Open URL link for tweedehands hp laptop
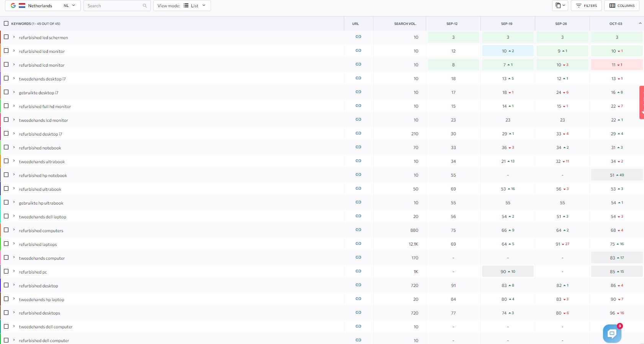This screenshot has height=344, width=644. (358, 299)
